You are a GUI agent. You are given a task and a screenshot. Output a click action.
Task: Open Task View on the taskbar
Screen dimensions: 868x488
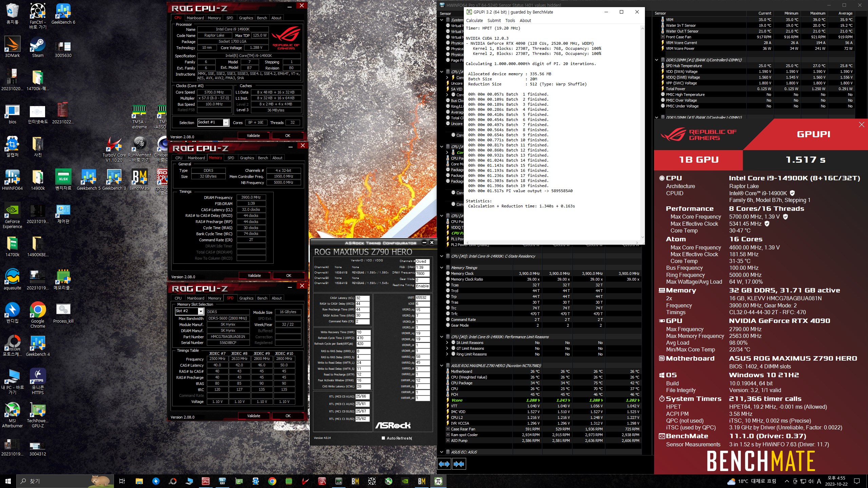coord(122,481)
